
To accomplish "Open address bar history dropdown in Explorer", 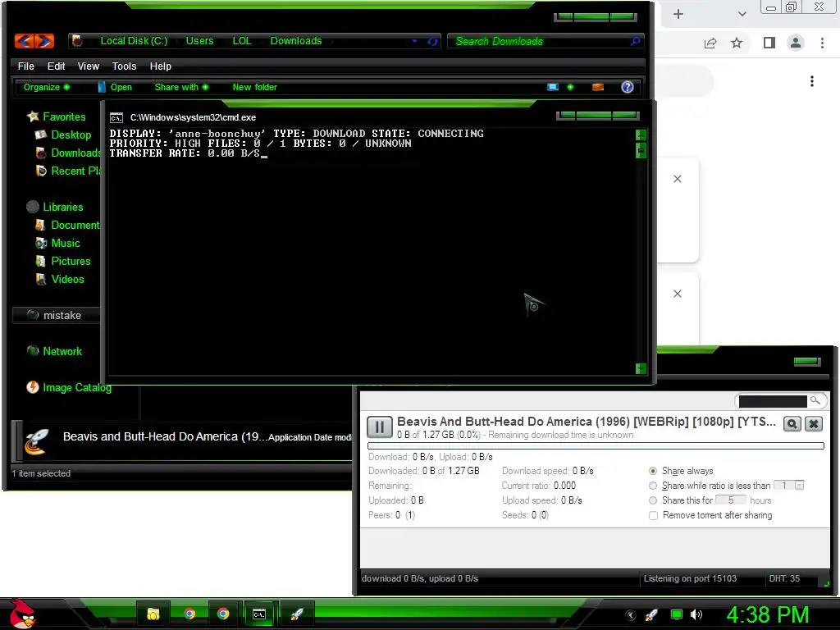I will 414,41.
